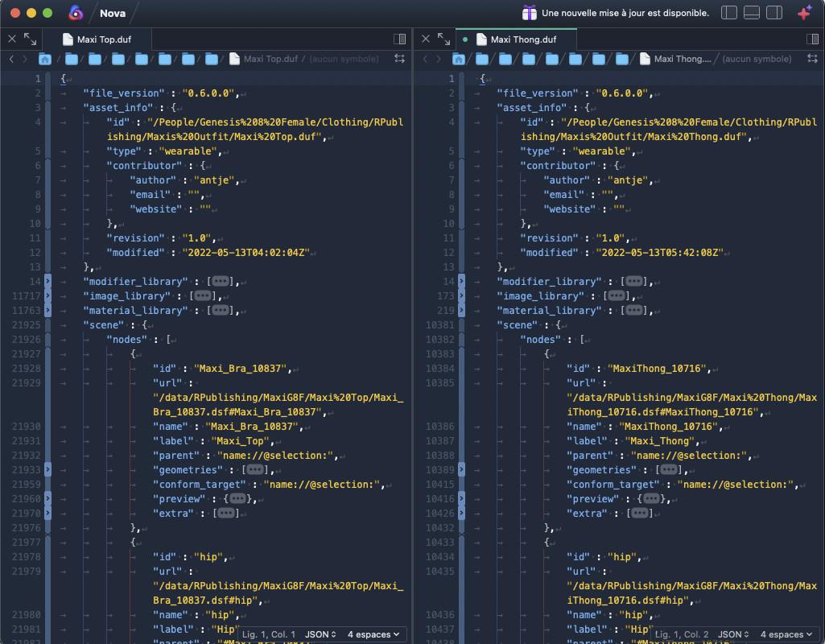Open symbol selector in right path bar
This screenshot has height=644, width=825.
click(757, 59)
